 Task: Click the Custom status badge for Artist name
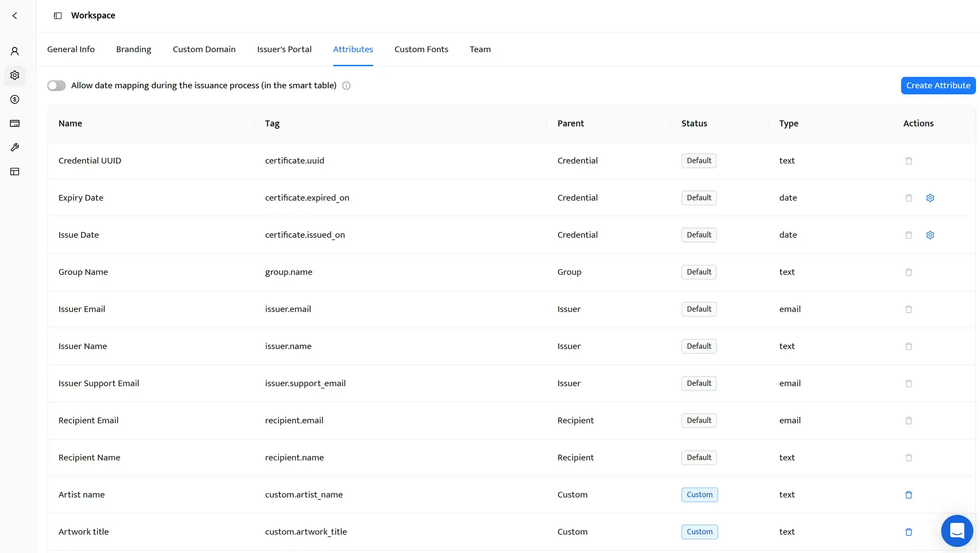(699, 495)
